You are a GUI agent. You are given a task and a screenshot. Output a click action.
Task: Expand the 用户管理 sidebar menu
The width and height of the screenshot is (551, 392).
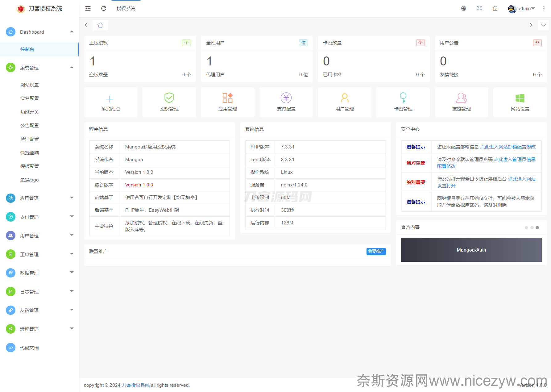click(x=39, y=236)
